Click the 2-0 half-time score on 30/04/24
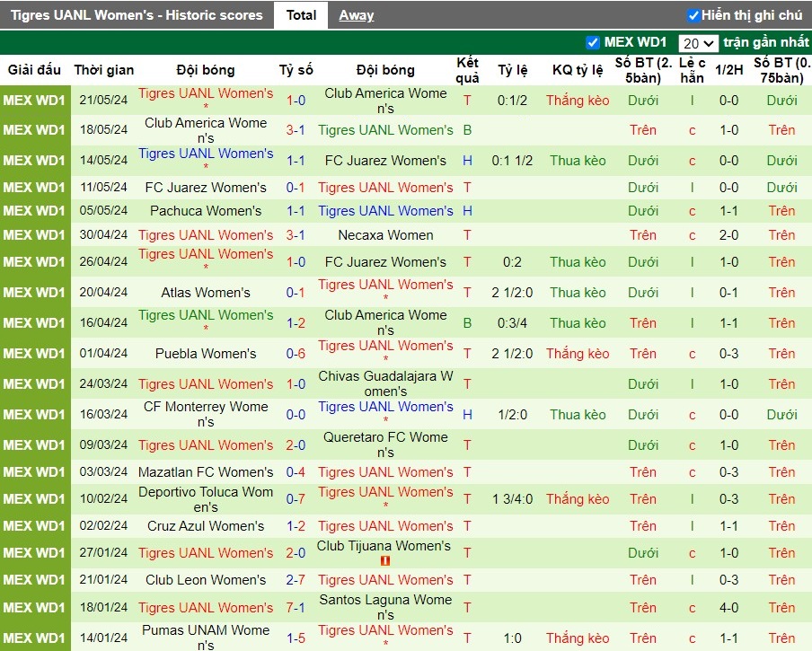 pos(728,235)
